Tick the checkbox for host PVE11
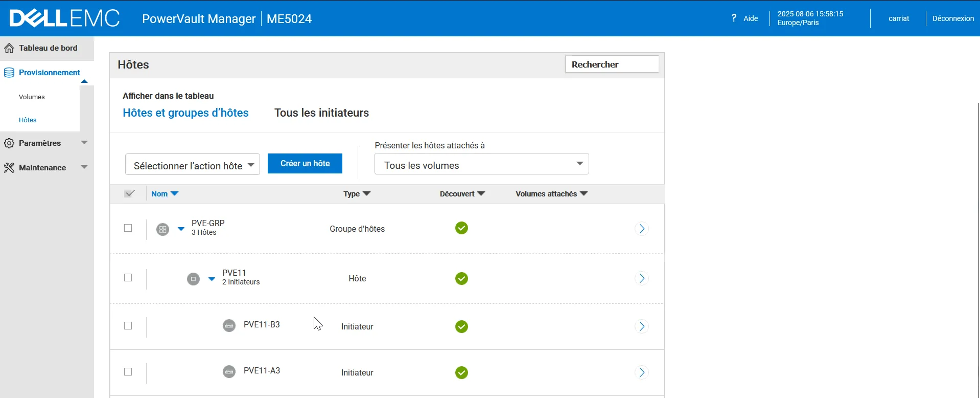The width and height of the screenshot is (980, 398). (128, 278)
